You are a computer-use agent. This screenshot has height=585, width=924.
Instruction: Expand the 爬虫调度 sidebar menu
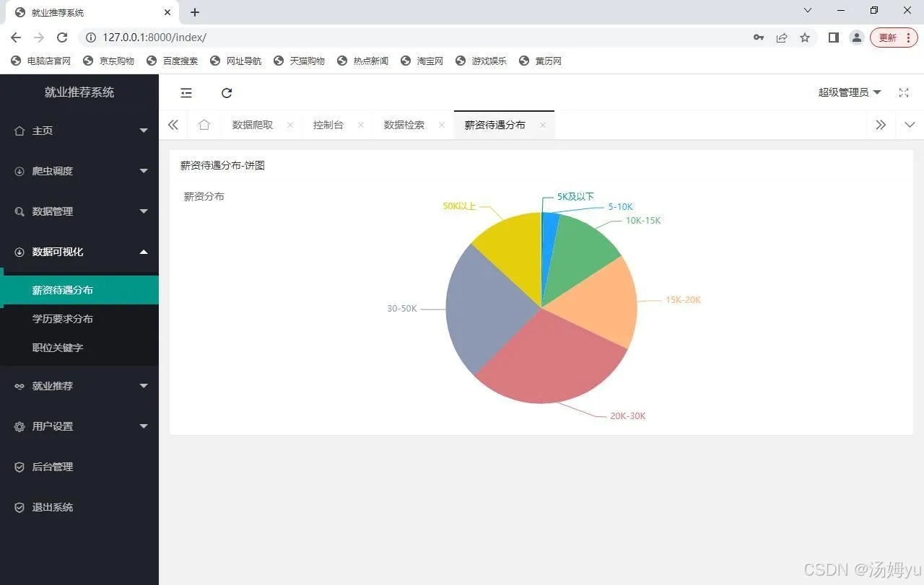pyautogui.click(x=79, y=171)
